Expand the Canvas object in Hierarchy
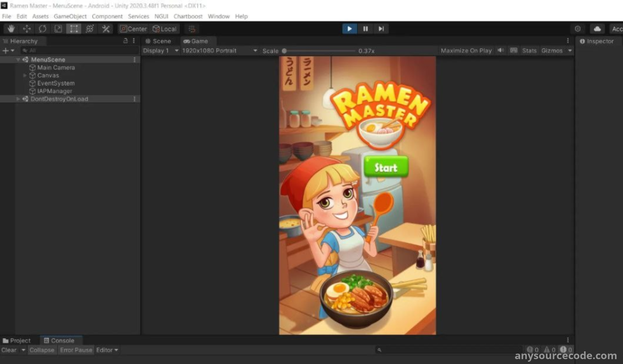The height and width of the screenshot is (364, 623). (x=25, y=76)
